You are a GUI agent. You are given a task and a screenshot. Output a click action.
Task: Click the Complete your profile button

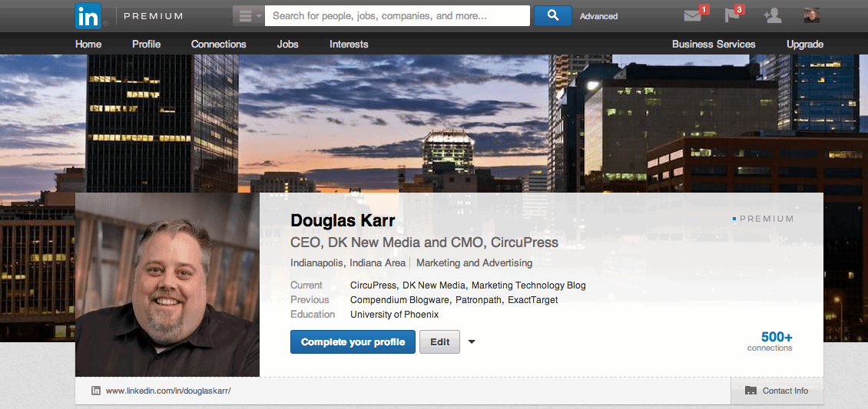(353, 342)
